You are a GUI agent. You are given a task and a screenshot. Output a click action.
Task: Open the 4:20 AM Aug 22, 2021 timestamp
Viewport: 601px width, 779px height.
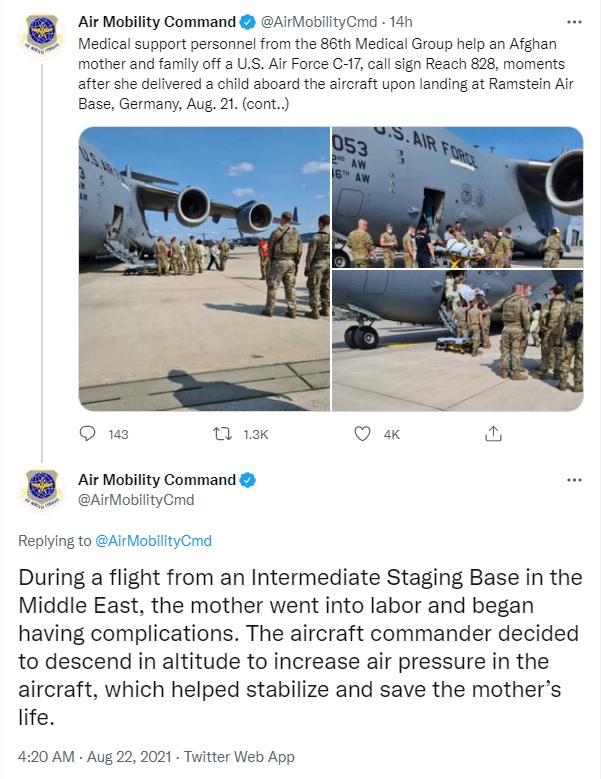(x=95, y=757)
